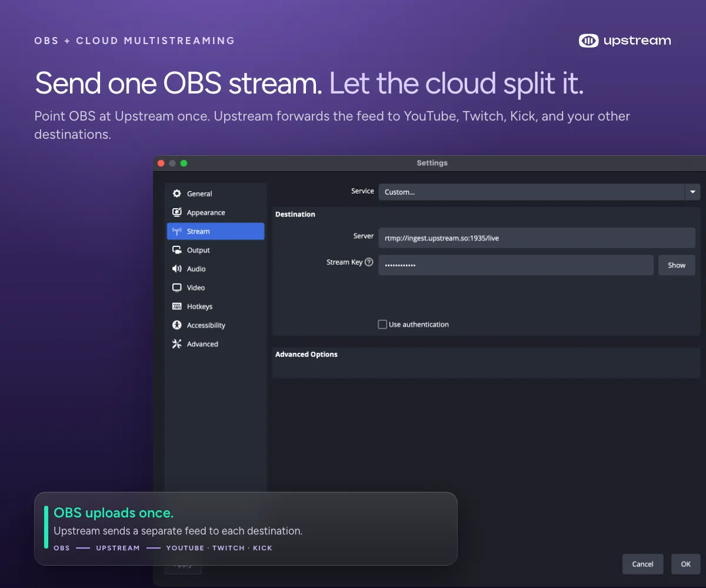
Task: Show the hidden stream key
Action: pos(677,265)
